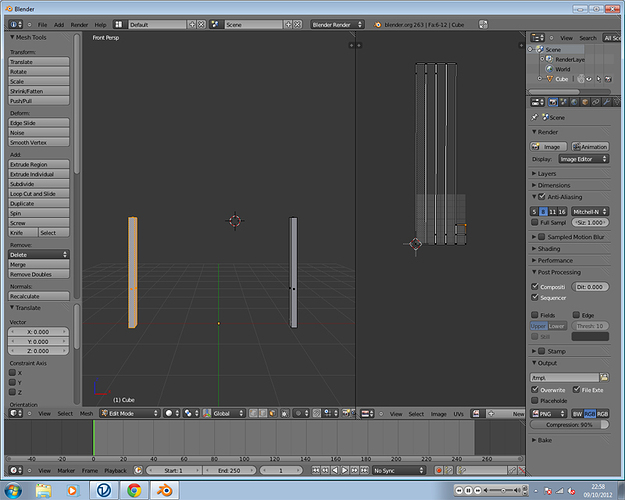This screenshot has width=625, height=500.
Task: Open Chrome from the Windows taskbar
Action: point(134,490)
